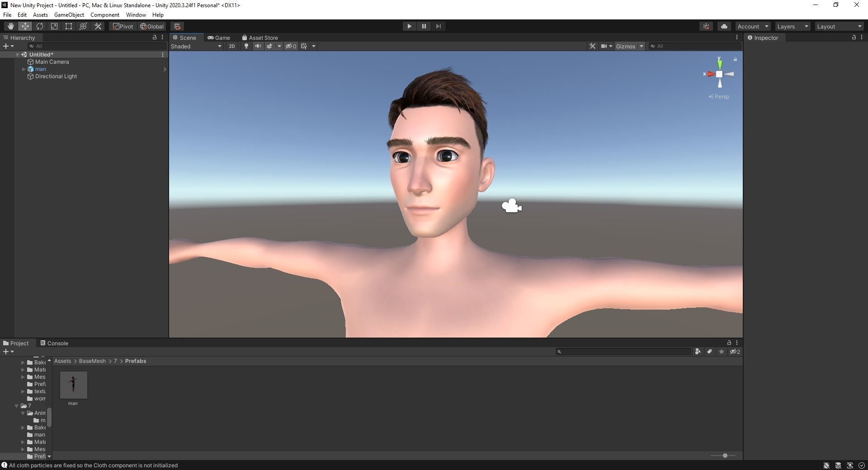
Task: Open the Shaded draw mode dropdown
Action: [x=196, y=46]
